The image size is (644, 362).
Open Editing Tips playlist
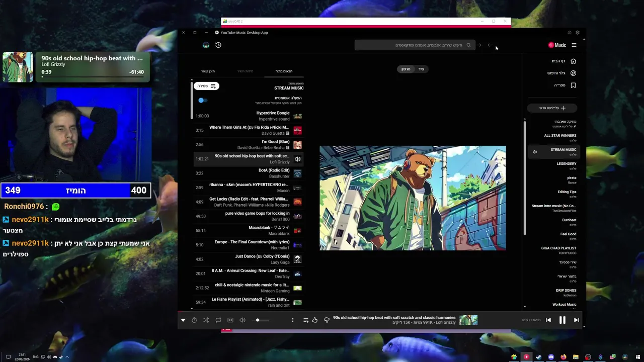tap(567, 194)
